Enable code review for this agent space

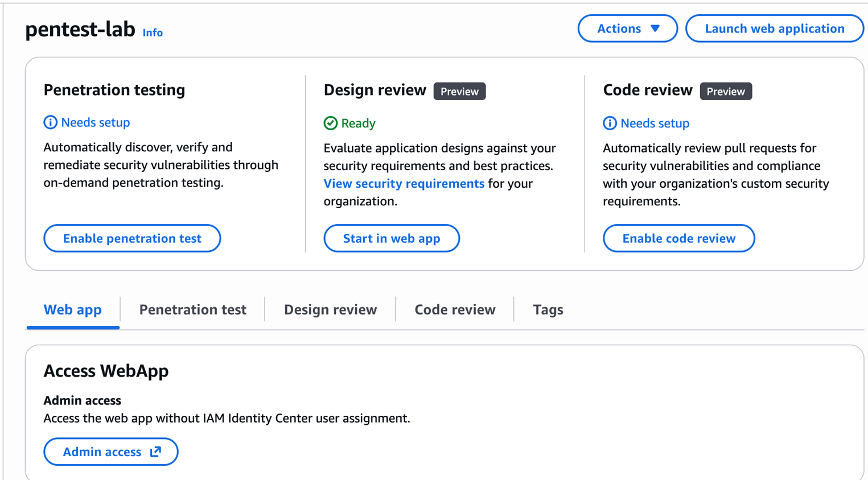pyautogui.click(x=678, y=238)
